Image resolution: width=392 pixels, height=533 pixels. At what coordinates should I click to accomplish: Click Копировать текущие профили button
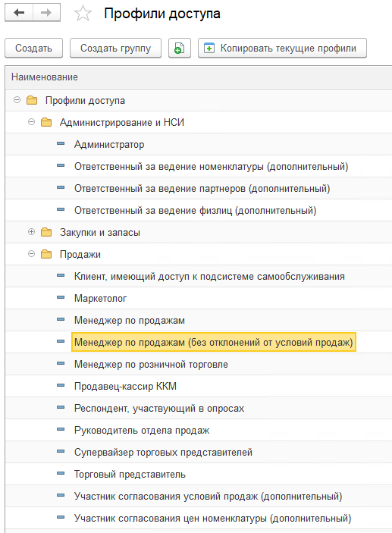[282, 48]
